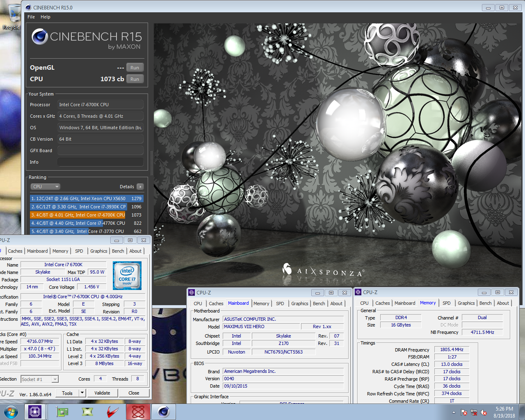
Task: Open the CPU ranking dropdown
Action: tap(46, 187)
